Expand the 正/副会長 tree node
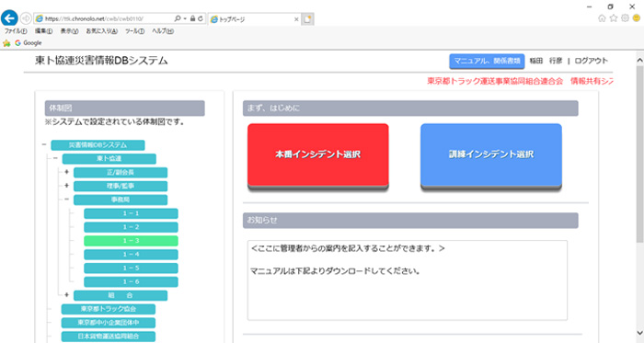The image size is (644, 343). coord(66,172)
